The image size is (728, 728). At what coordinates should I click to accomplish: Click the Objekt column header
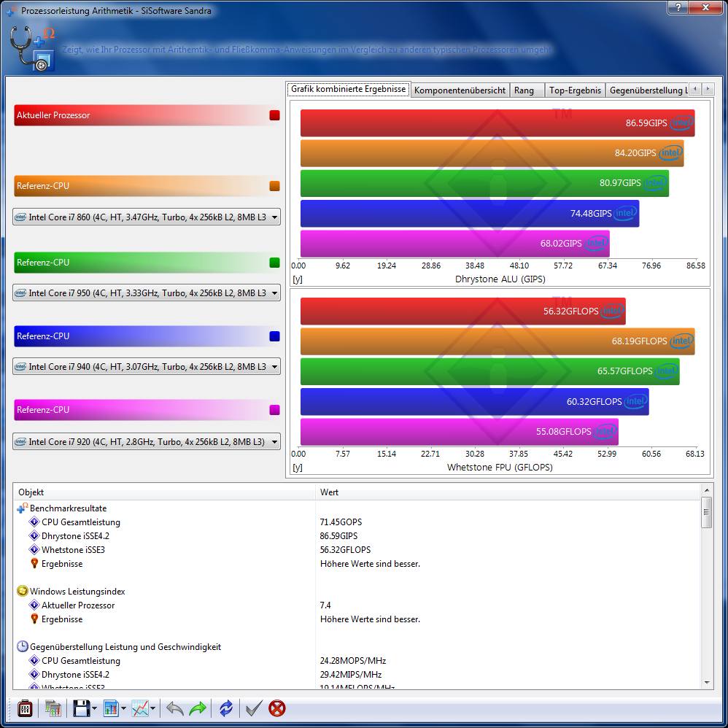pyautogui.click(x=164, y=492)
